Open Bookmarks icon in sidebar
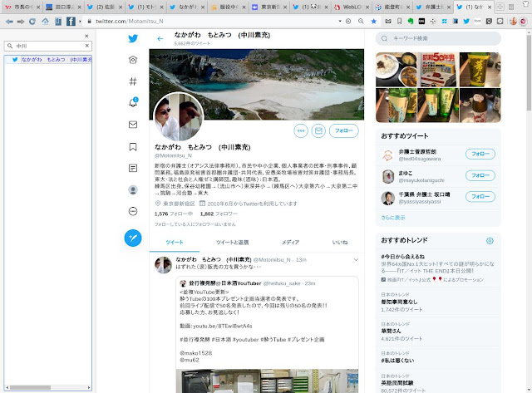532x393 pixels. click(133, 146)
